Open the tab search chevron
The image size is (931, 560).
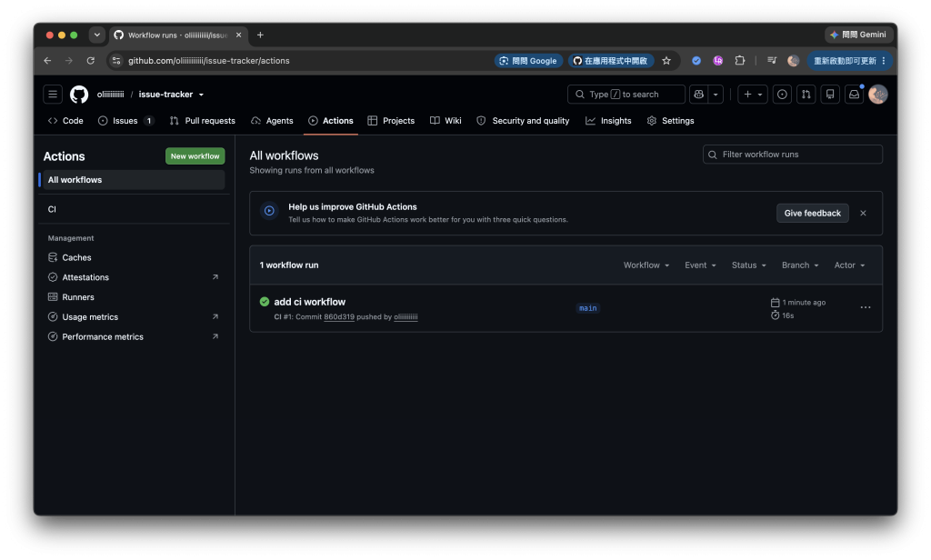click(96, 35)
